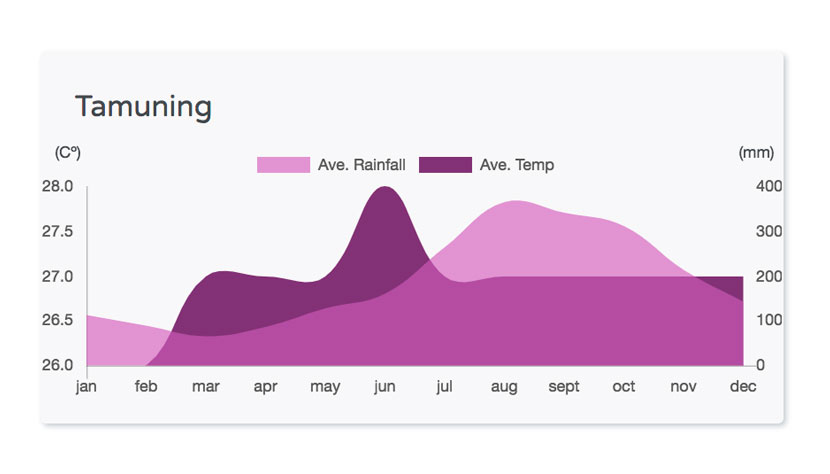This screenshot has width=830, height=474.
Task: Click the 400 mm rainfall axis label
Action: (x=769, y=186)
